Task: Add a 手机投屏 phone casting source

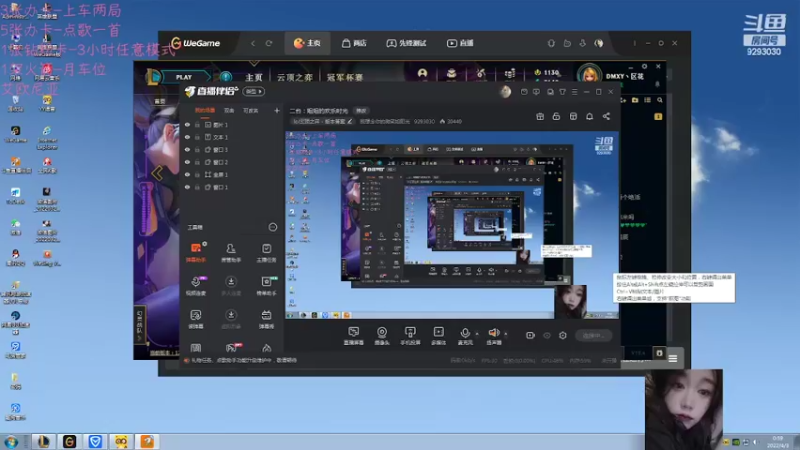Action: pos(410,336)
